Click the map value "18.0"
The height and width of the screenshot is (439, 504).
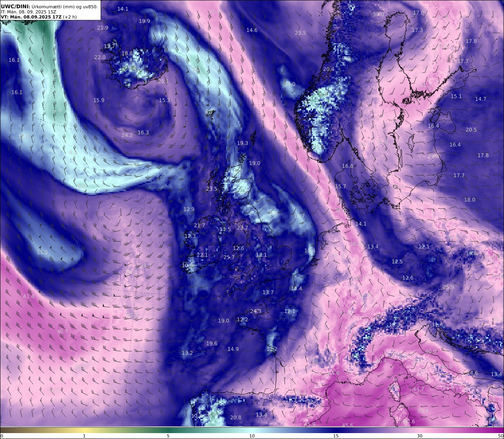[x=470, y=200]
